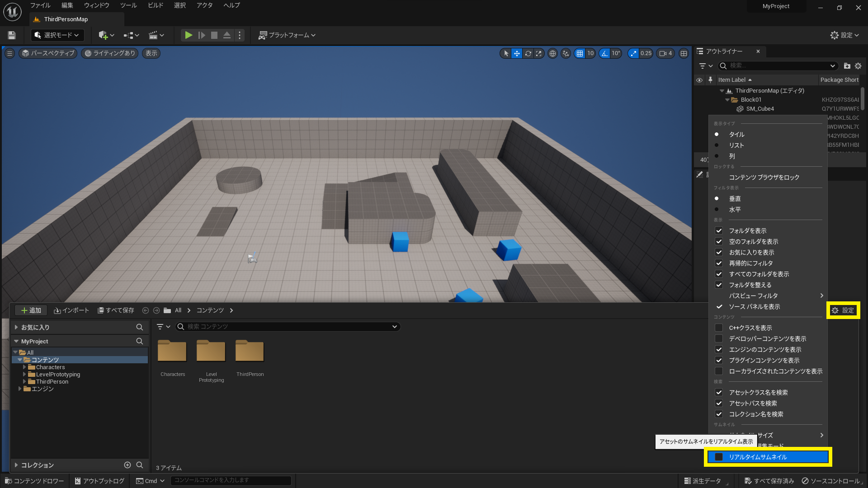868x488 pixels.
Task: Enable the リアルタイムサムネイル checkbox
Action: coord(719,457)
